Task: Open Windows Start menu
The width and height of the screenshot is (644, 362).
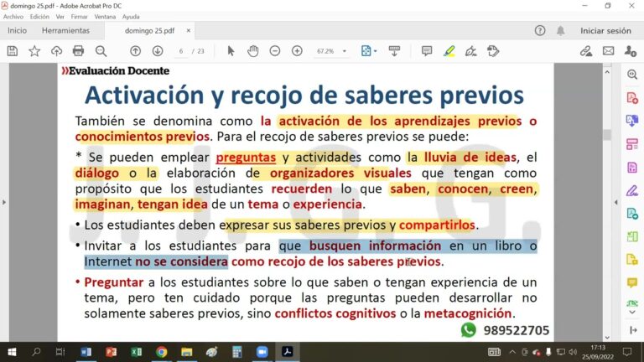Action: [12, 352]
